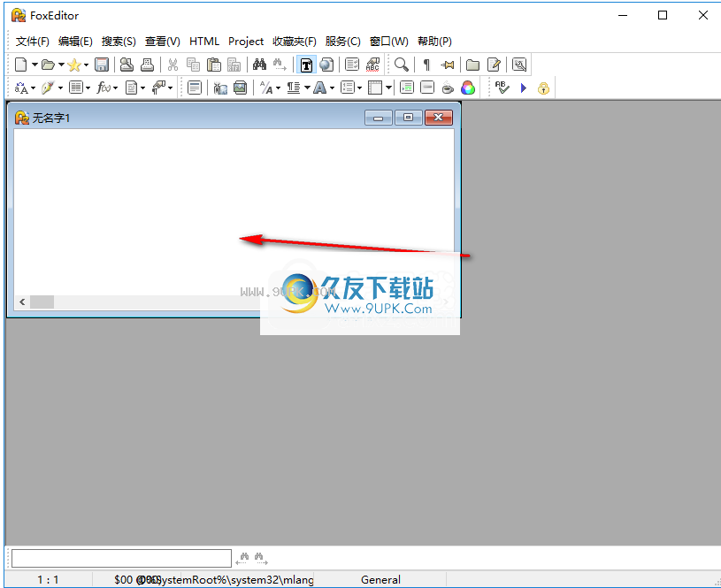Click the magnifying glass zoom icon

click(402, 65)
